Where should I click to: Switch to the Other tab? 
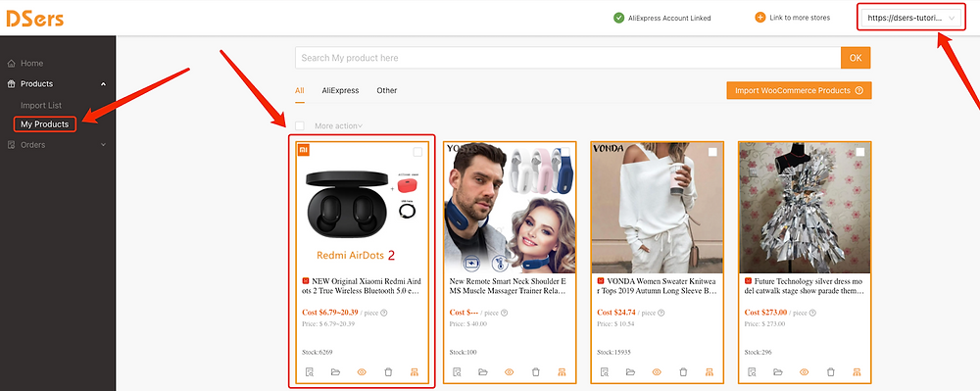coord(387,90)
